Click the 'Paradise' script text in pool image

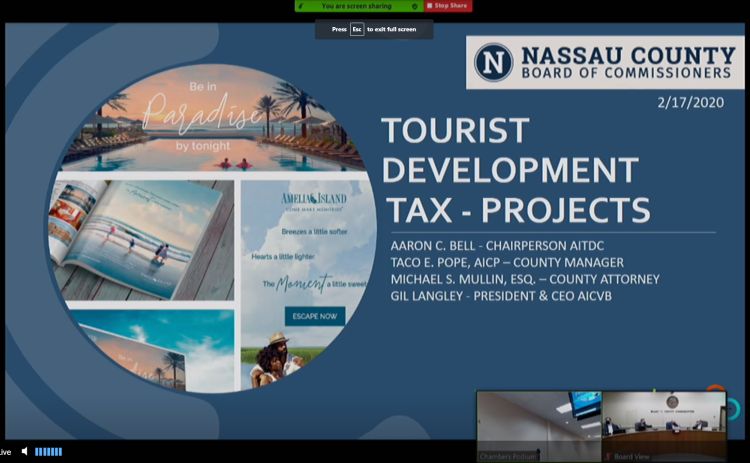point(202,113)
